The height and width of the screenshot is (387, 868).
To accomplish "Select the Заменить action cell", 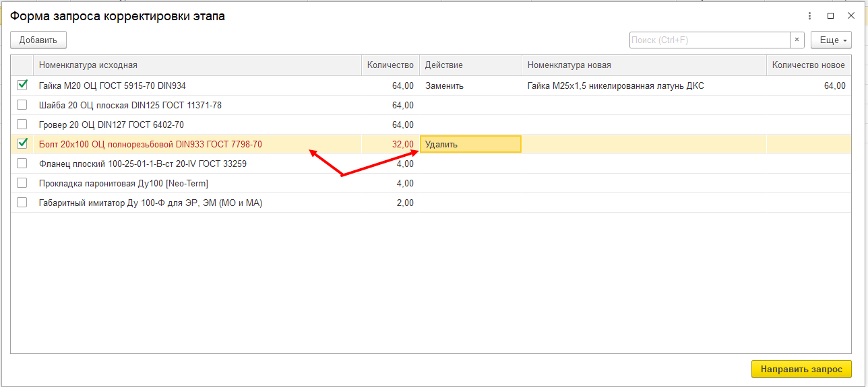I will 470,85.
